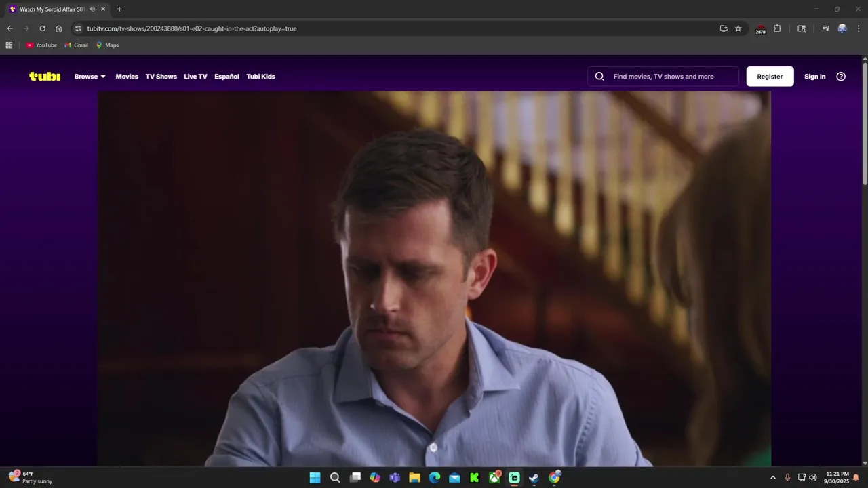Screen dimensions: 868x488
Task: Expand the Browse dropdown menu
Action: 90,77
